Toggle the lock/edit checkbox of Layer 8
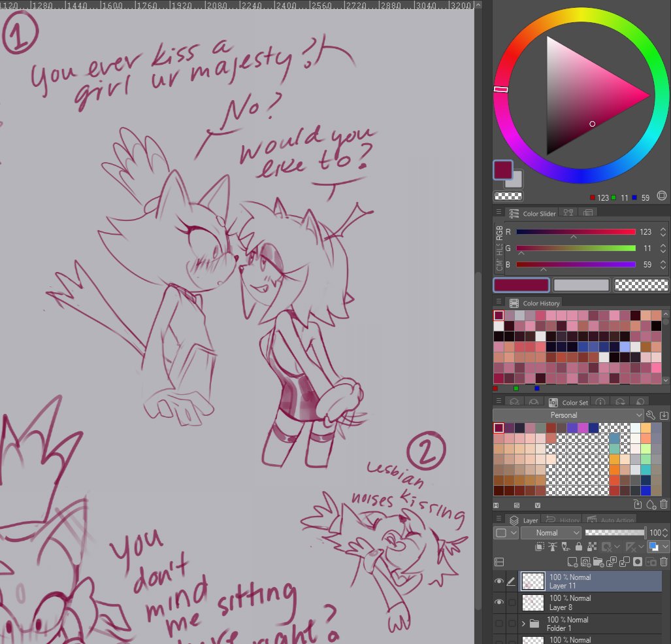 (512, 602)
